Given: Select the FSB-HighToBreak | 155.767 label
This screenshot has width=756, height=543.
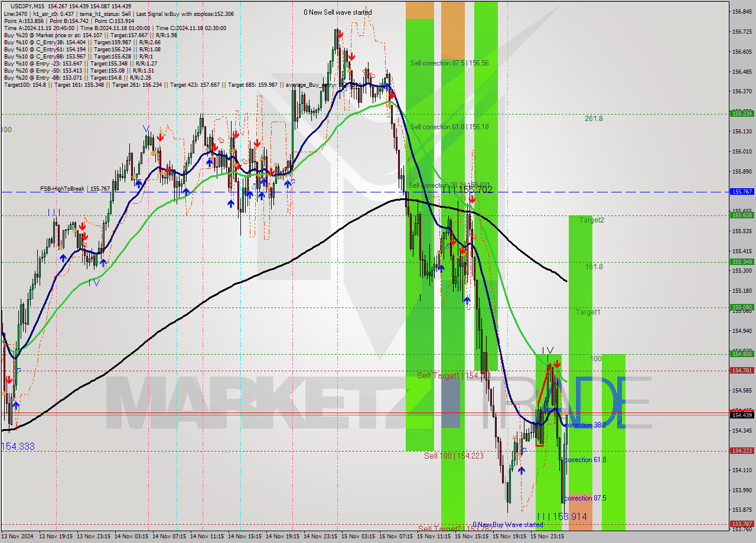Looking at the screenshot, I should click(x=75, y=189).
